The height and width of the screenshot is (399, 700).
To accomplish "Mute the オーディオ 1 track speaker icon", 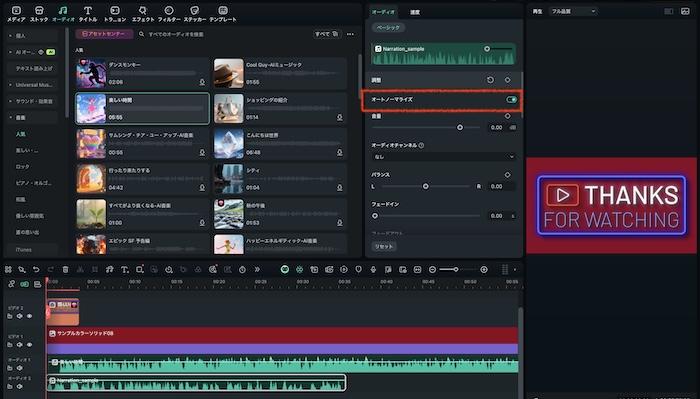I will coord(20,368).
